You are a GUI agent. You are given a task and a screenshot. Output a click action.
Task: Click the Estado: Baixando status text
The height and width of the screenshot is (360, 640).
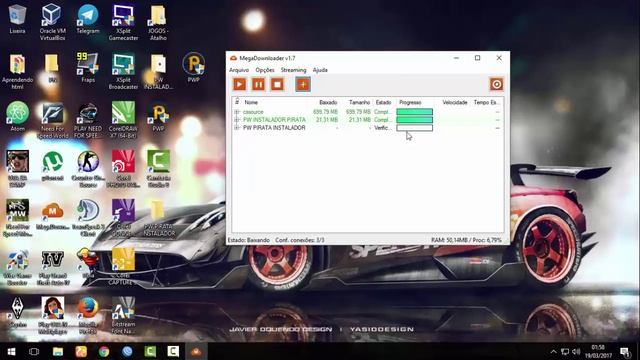coord(249,240)
